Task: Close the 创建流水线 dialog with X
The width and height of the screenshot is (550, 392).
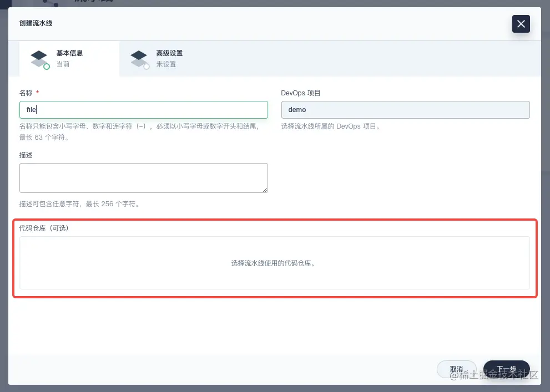Action: (x=521, y=24)
